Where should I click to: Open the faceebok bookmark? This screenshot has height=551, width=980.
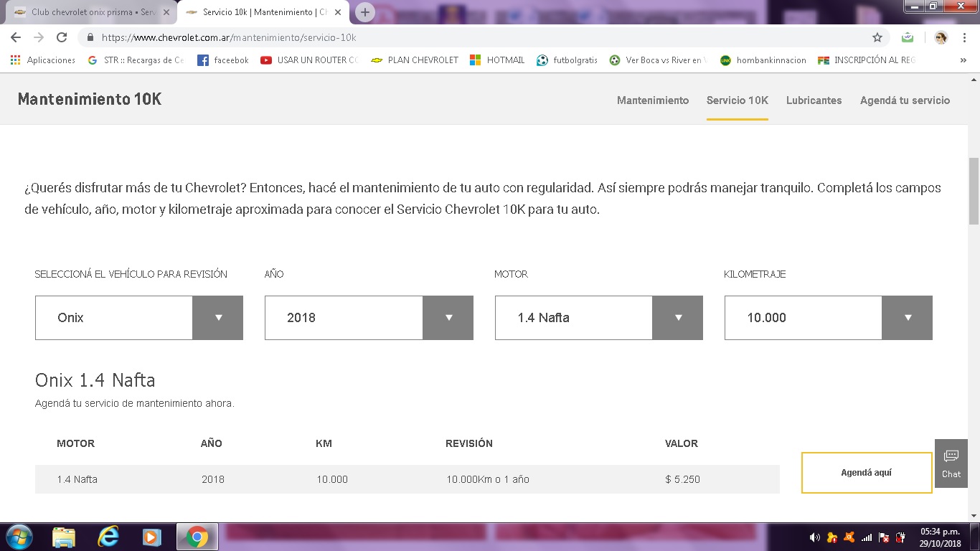(223, 60)
